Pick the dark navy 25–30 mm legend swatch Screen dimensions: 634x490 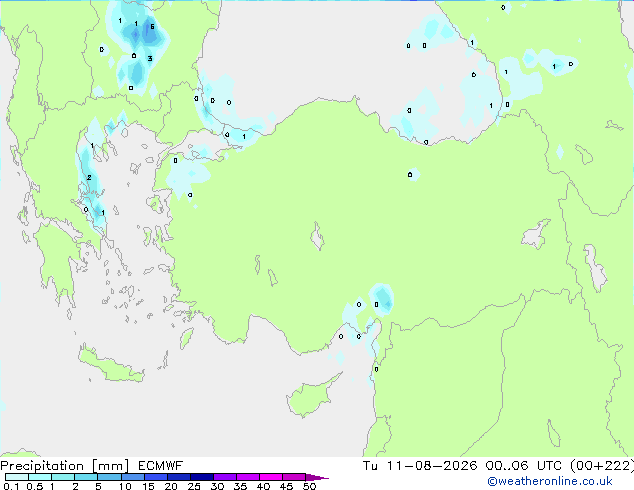(x=202, y=477)
